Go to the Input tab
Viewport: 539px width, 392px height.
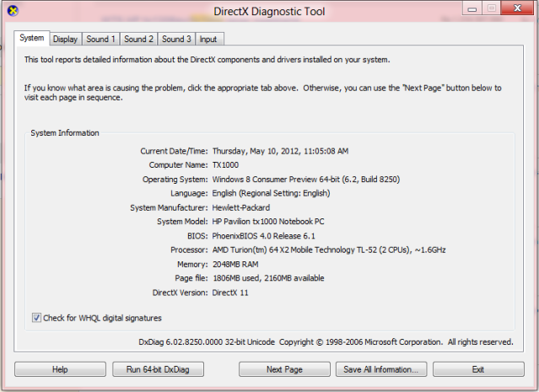(208, 39)
